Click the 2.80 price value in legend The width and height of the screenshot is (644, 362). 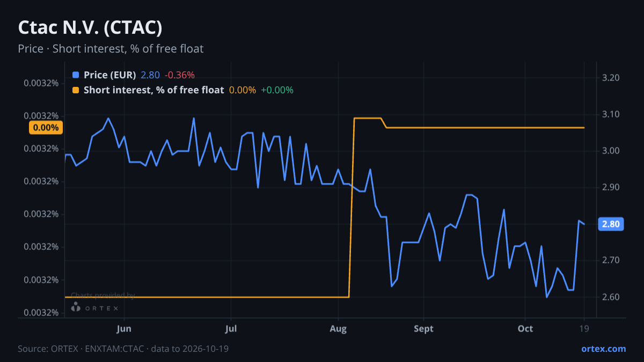click(150, 75)
